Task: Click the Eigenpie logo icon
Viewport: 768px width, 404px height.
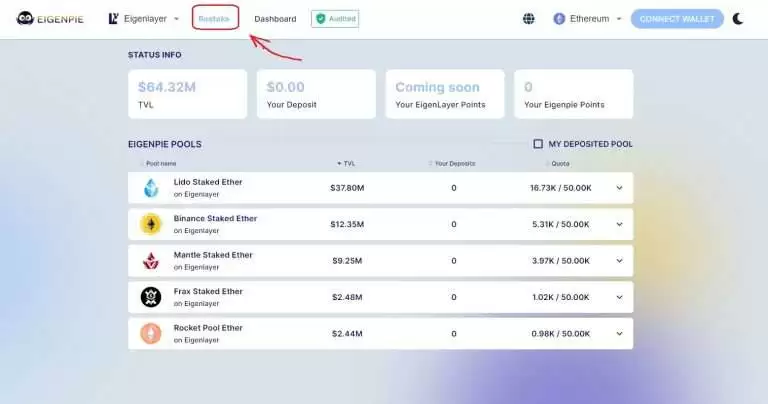Action: pyautogui.click(x=24, y=19)
